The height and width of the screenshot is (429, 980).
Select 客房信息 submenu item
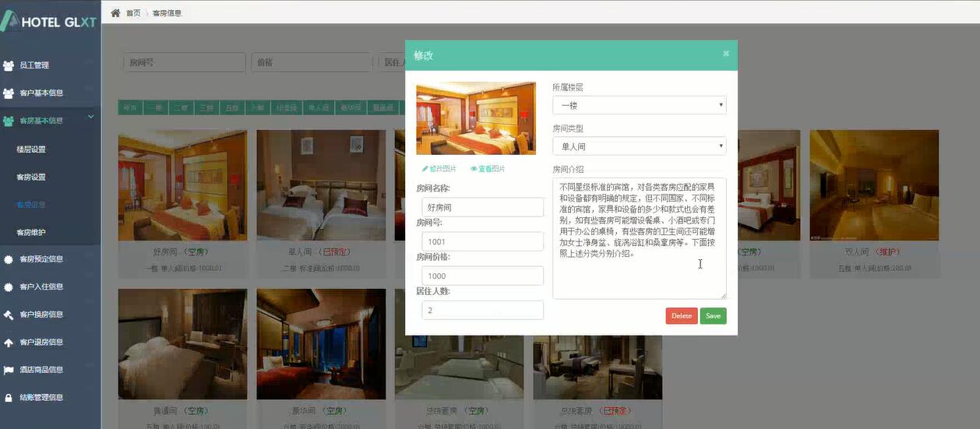31,205
